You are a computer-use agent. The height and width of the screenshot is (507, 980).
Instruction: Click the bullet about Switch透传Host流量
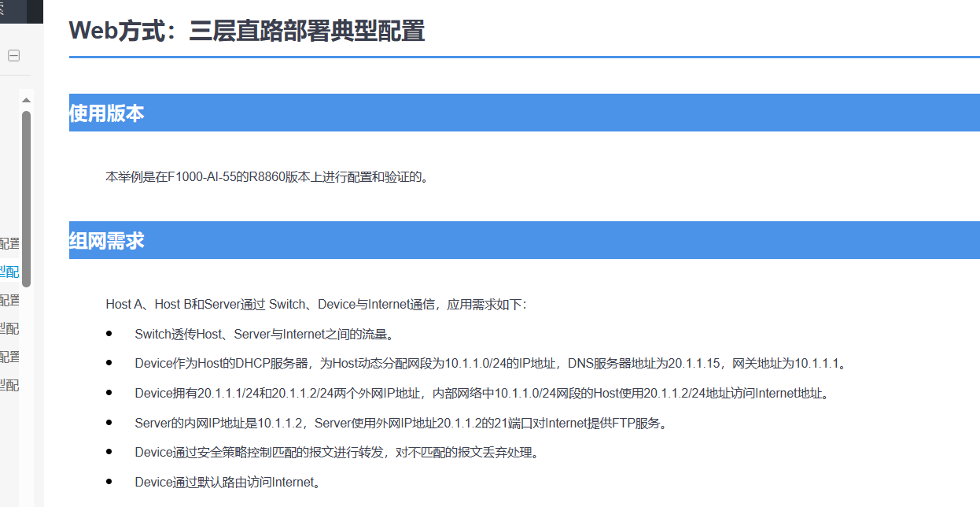[x=263, y=334]
